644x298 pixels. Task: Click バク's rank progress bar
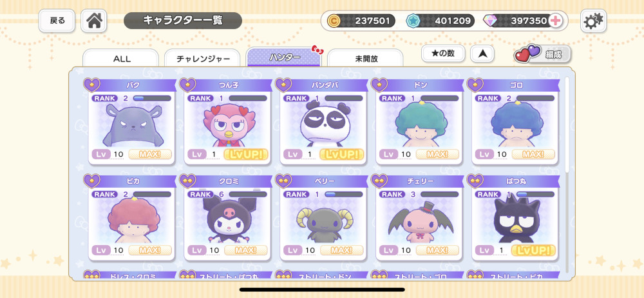pos(152,99)
